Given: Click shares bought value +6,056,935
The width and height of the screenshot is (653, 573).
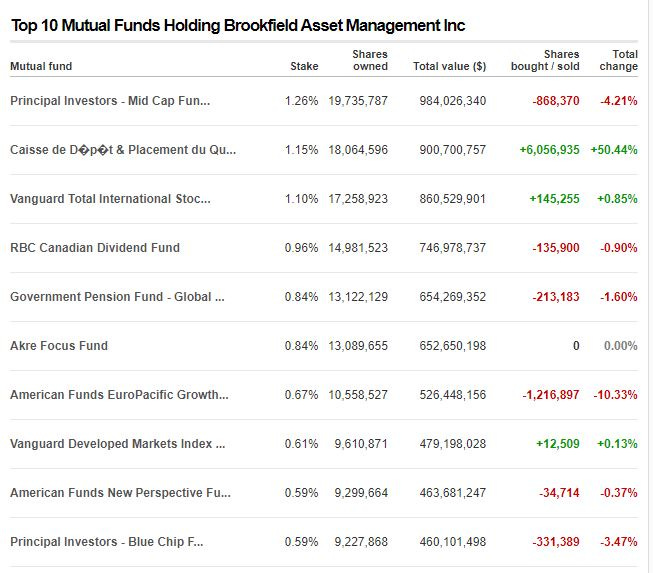Looking at the screenshot, I should [549, 150].
